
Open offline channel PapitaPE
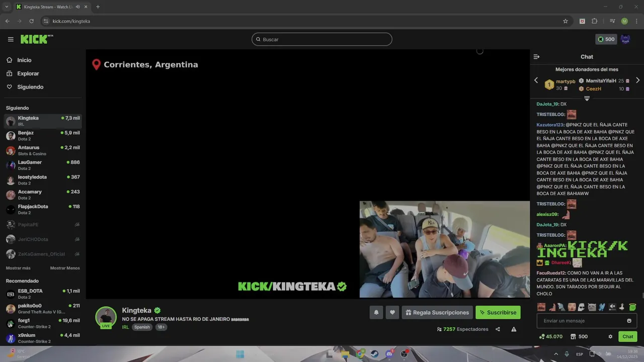[43, 225]
